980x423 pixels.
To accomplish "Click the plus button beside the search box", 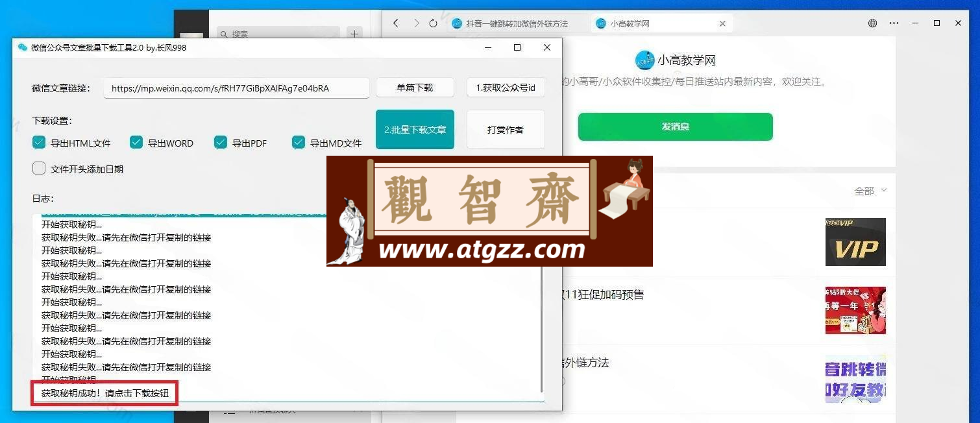I will click(354, 34).
